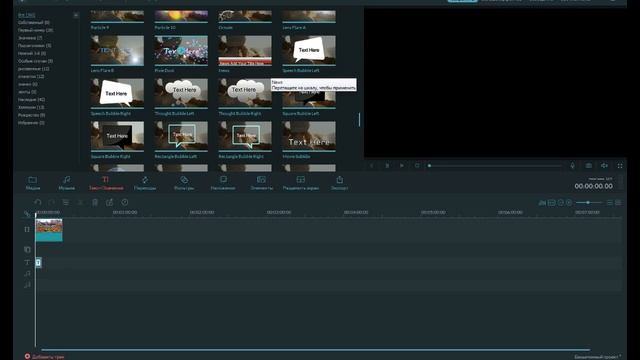Click the share icon in timeline toolbar
640x360 pixels.
click(109, 202)
